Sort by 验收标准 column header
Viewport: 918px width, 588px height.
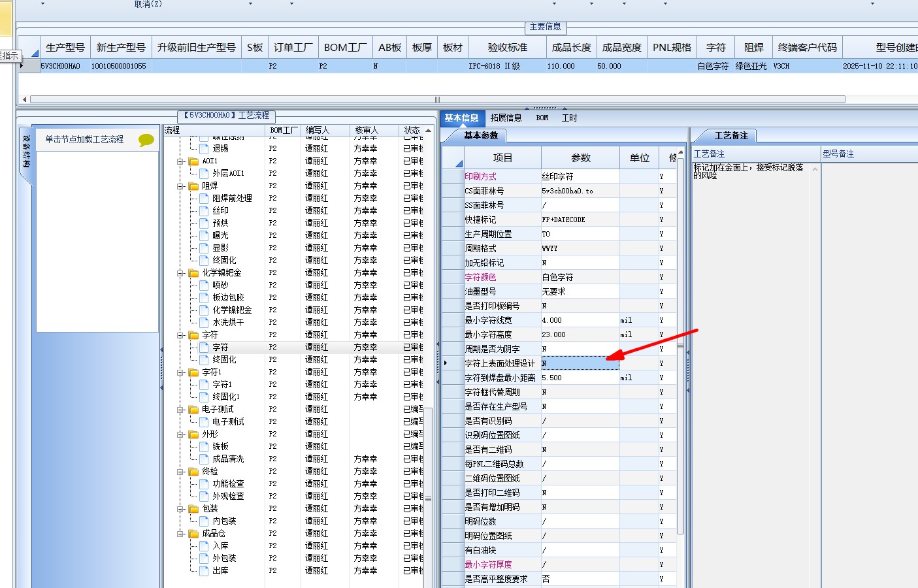click(508, 47)
